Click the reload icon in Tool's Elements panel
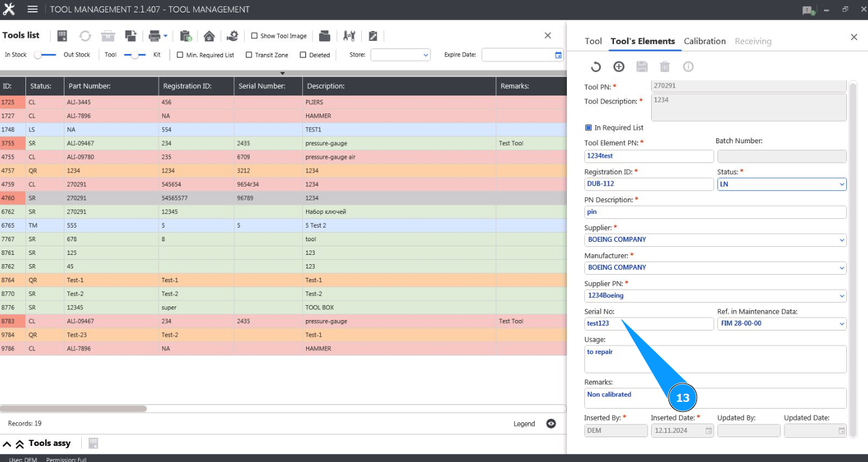868x462 pixels. [x=595, y=67]
